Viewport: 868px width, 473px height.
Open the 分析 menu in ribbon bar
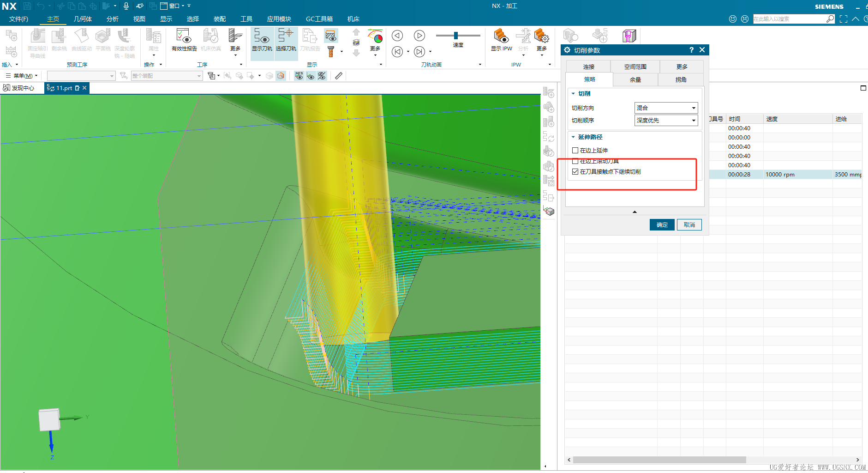click(x=113, y=19)
